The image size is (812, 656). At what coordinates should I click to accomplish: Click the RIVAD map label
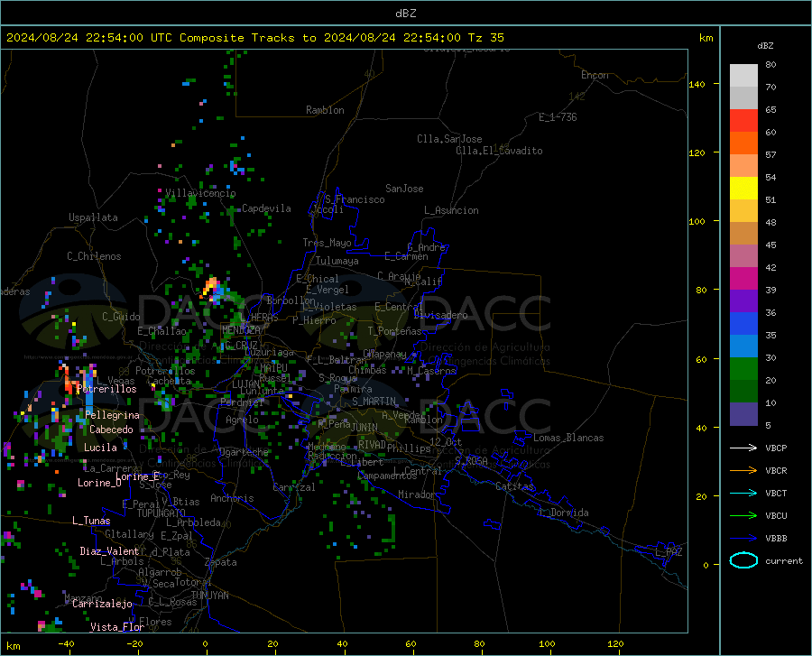point(373,445)
